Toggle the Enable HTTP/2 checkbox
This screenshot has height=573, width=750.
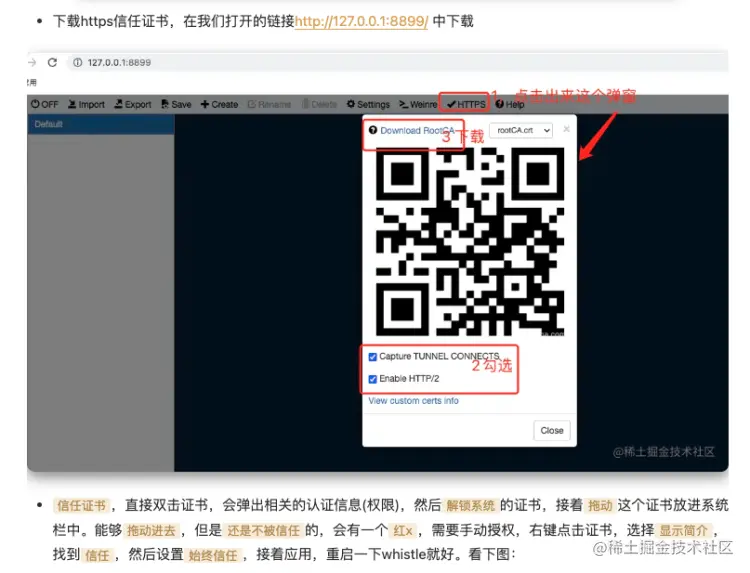pos(373,379)
